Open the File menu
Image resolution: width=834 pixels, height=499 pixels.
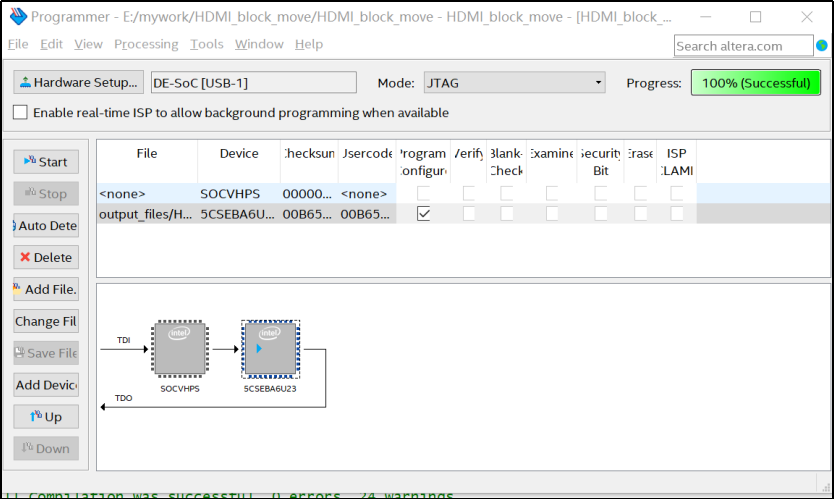pos(18,44)
